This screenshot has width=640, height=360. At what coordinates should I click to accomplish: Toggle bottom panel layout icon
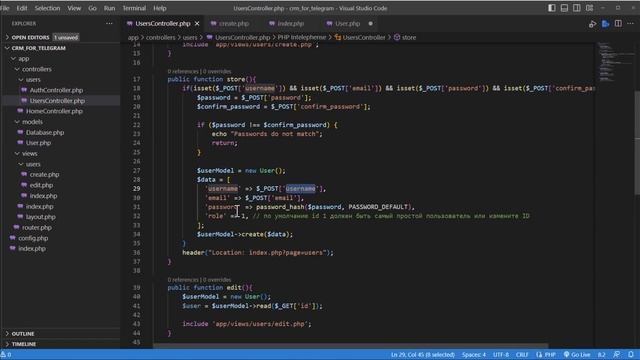(x=564, y=8)
